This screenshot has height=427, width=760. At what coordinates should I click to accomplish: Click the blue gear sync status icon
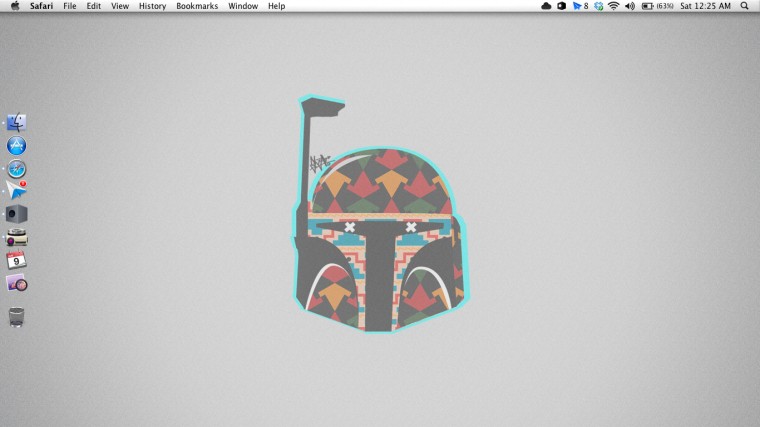(x=599, y=6)
